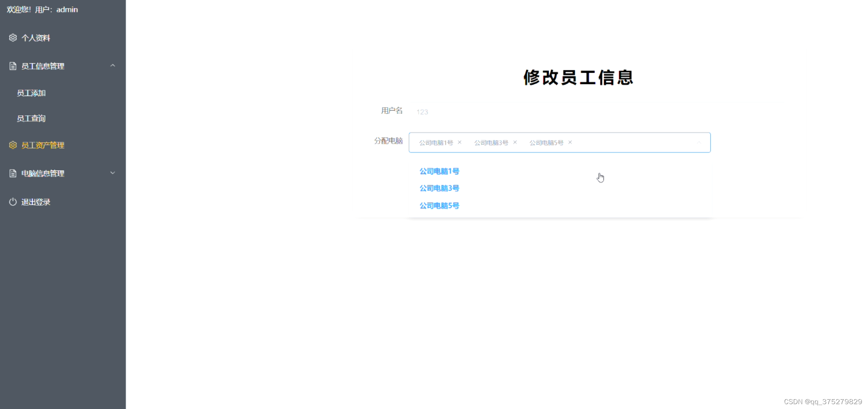Click the power icon beside 退出登录
This screenshot has height=409, width=868.
[x=13, y=202]
